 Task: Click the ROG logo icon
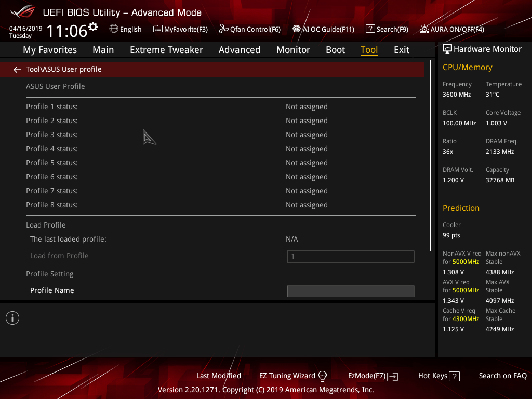point(23,11)
